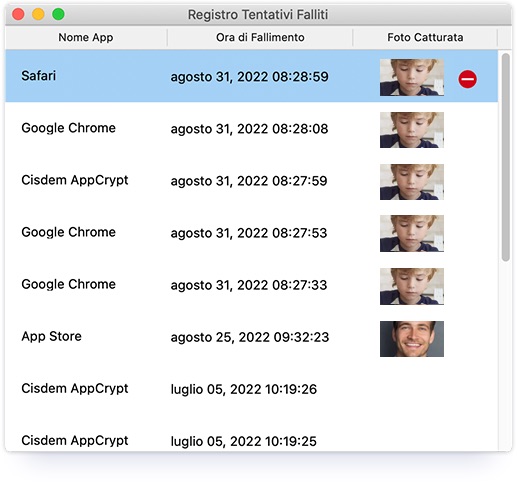Viewport: 517px width, 484px height.
Task: Click the time agosto 31, 2022 08:27:33
Action: click(x=249, y=285)
